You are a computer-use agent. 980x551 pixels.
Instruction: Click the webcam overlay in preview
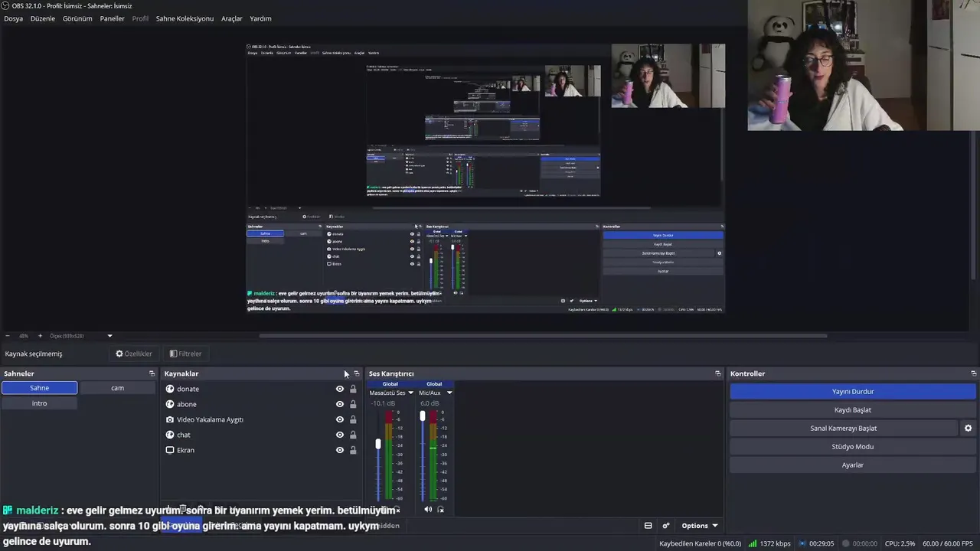pyautogui.click(x=668, y=75)
